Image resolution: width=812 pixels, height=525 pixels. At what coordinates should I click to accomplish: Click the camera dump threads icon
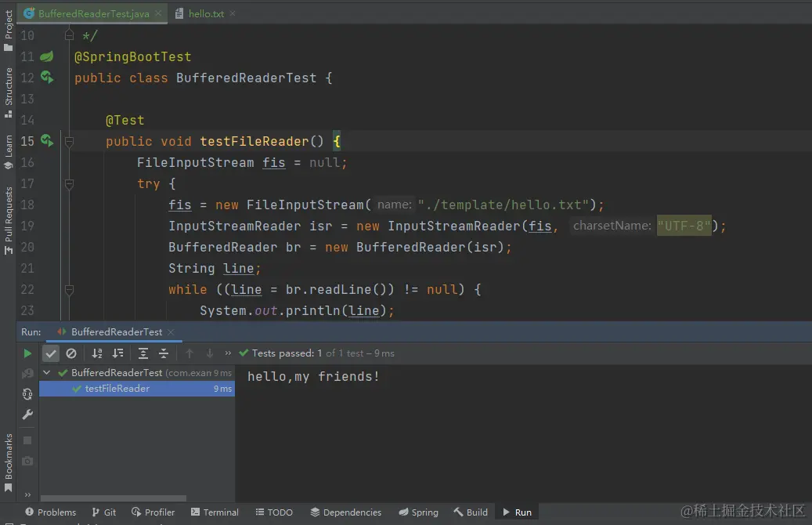(27, 461)
